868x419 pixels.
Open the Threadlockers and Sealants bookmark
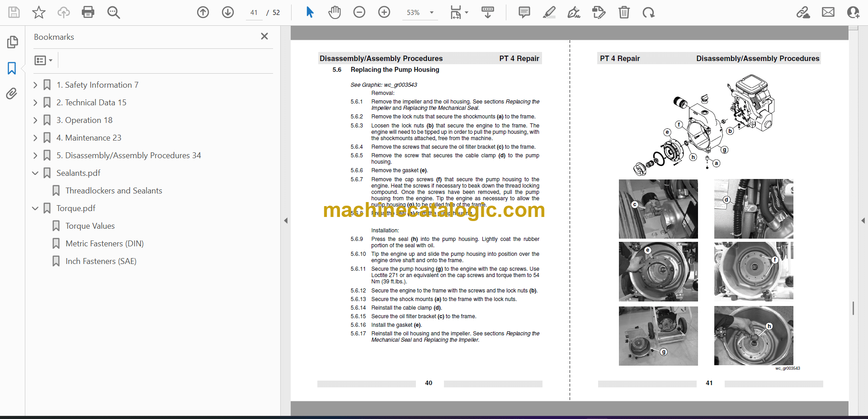pos(113,191)
